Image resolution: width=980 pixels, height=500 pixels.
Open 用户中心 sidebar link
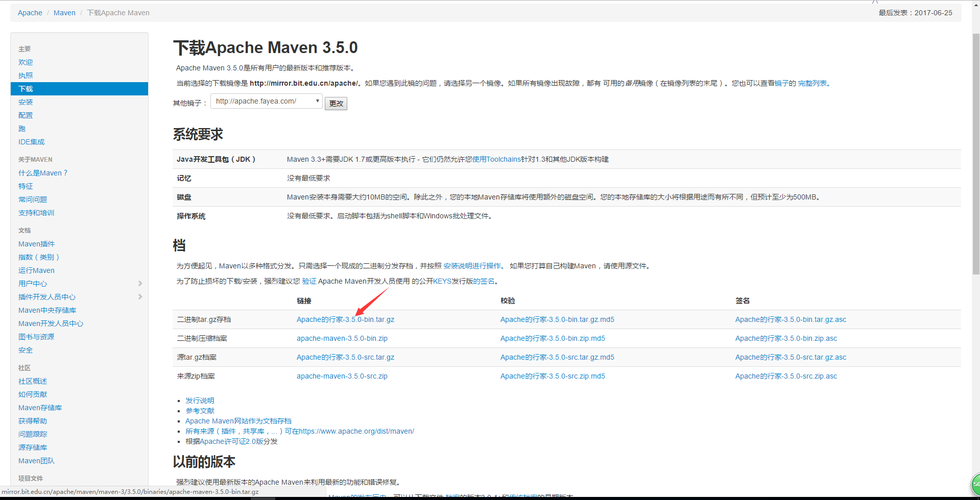(x=33, y=284)
